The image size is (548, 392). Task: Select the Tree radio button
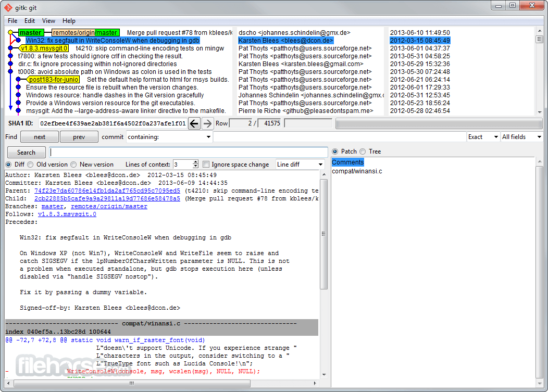coord(363,151)
